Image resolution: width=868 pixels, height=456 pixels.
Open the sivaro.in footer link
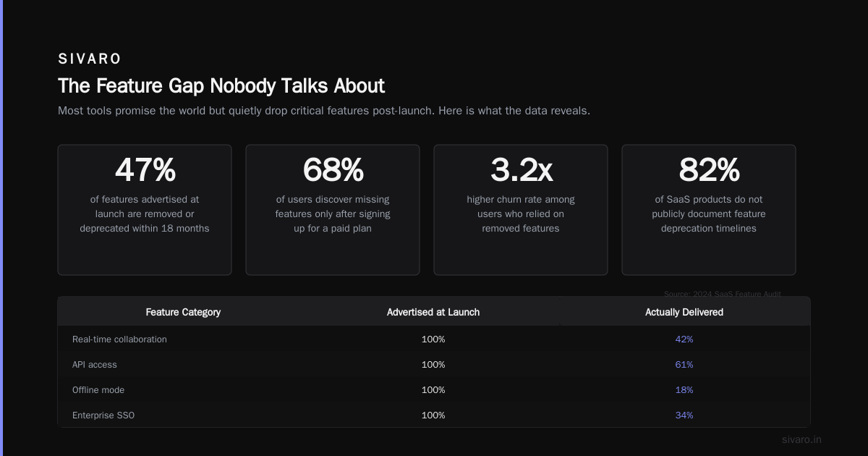click(x=801, y=439)
